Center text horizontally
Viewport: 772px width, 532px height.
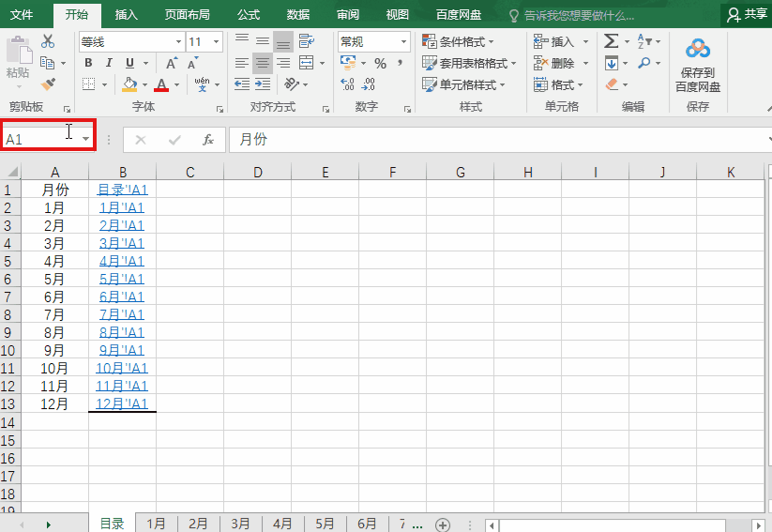coord(263,63)
